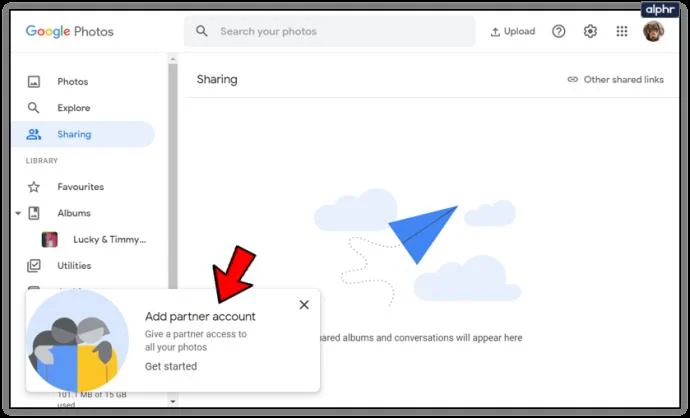The image size is (690, 418).
Task: Select Sharing in the sidebar
Action: (x=84, y=134)
